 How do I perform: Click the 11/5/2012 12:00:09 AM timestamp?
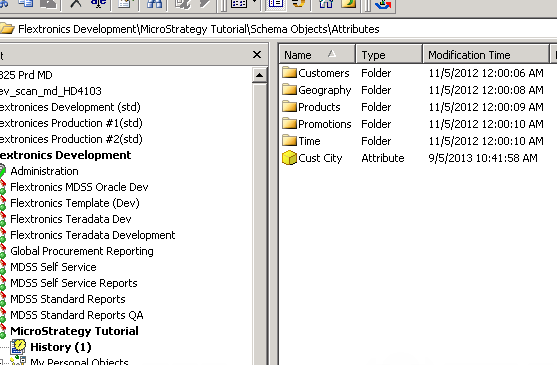pyautogui.click(x=486, y=107)
